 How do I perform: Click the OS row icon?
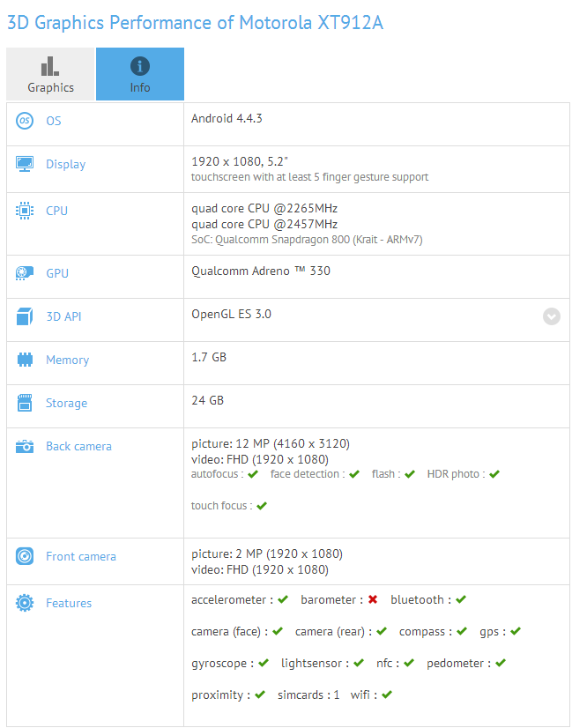(x=25, y=121)
